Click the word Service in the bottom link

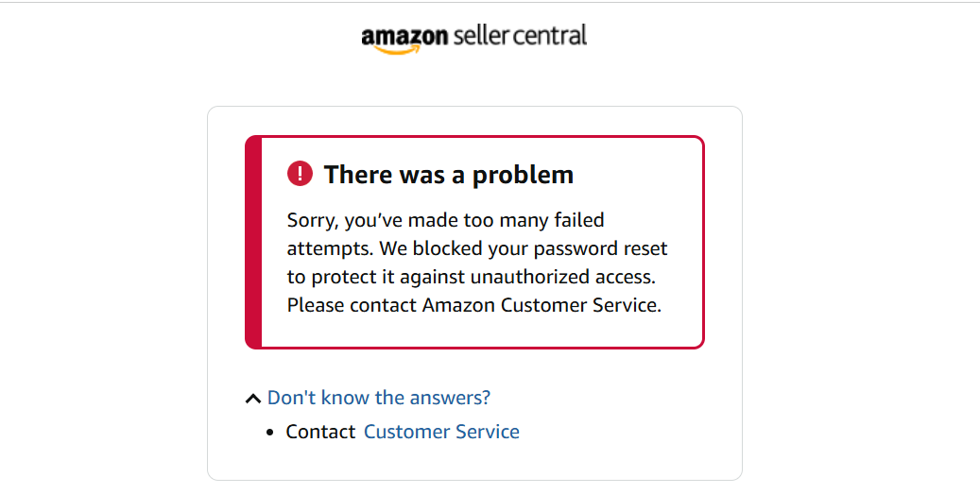tap(487, 432)
